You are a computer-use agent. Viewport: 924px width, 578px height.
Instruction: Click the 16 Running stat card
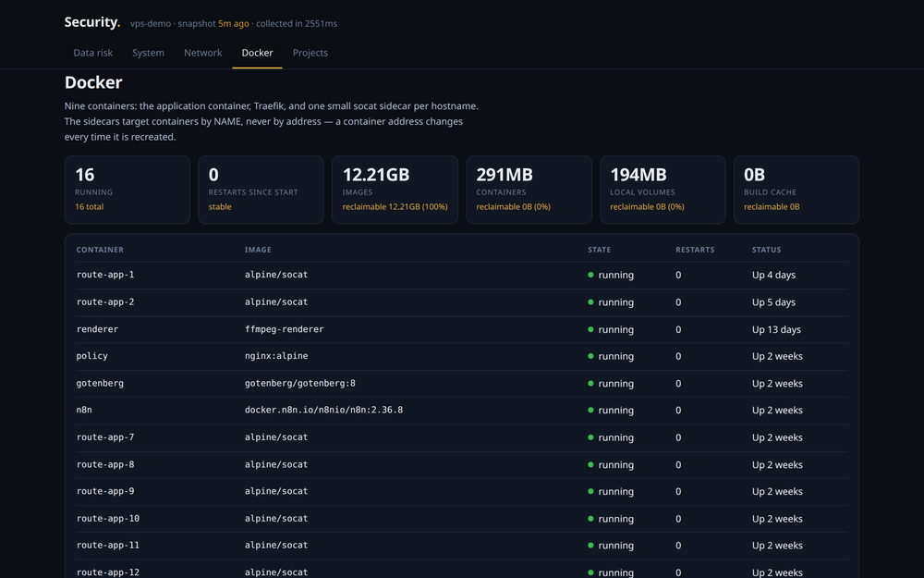128,190
